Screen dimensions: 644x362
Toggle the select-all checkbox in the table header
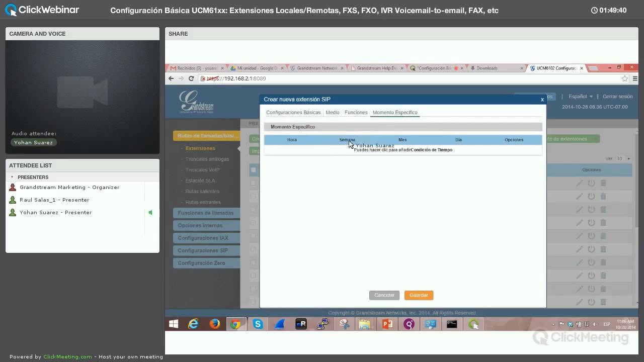253,170
